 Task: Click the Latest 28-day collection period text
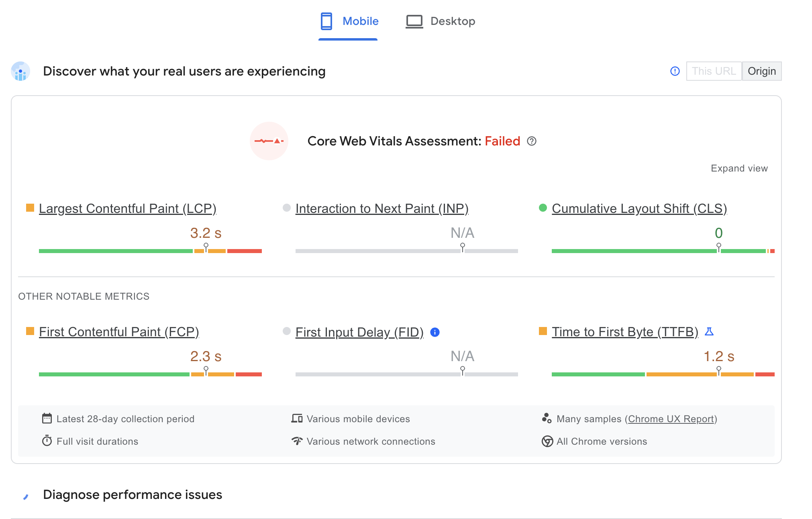click(125, 419)
